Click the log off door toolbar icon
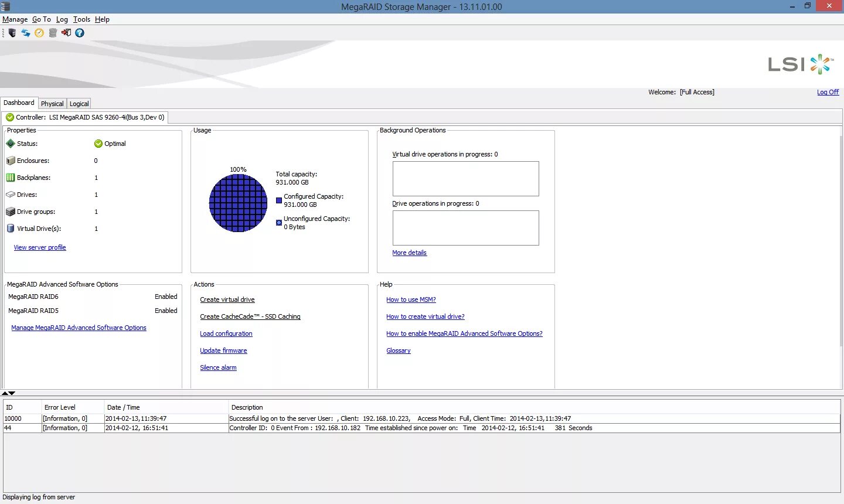The width and height of the screenshot is (844, 504). pyautogui.click(x=66, y=33)
